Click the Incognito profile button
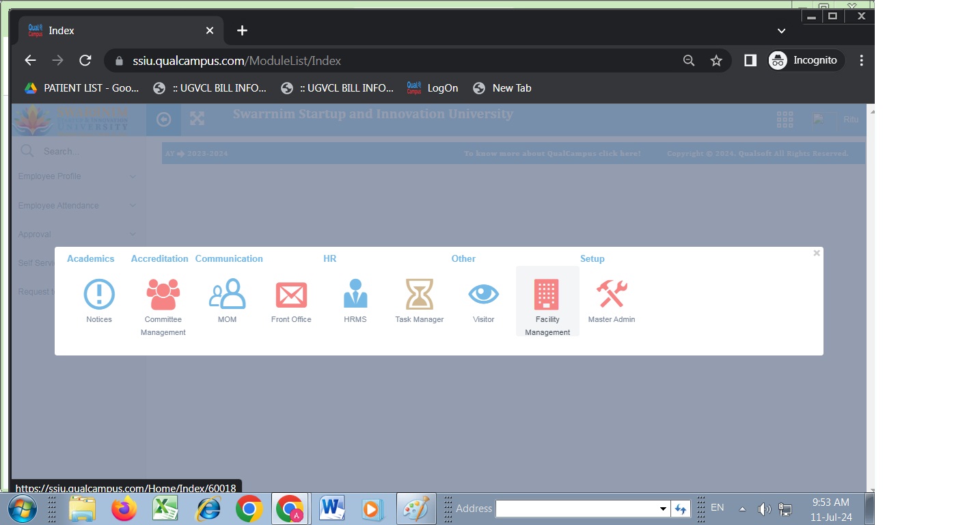The height and width of the screenshot is (525, 980). 806,60
